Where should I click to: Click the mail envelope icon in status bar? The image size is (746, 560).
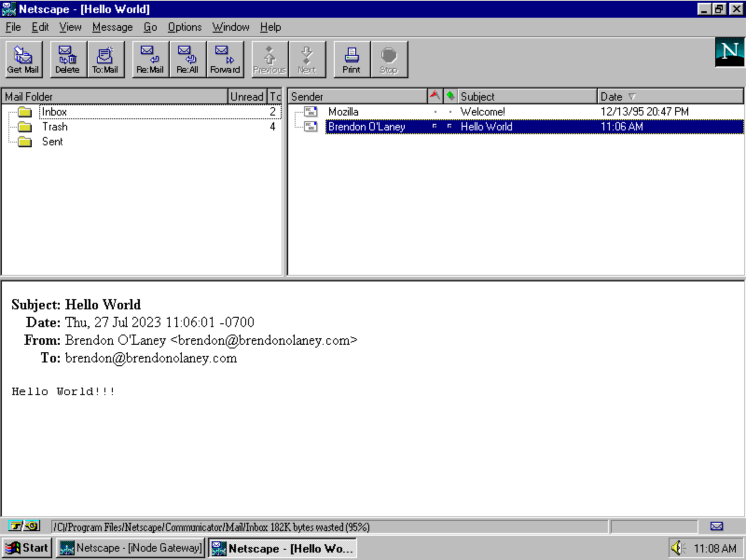click(717, 526)
